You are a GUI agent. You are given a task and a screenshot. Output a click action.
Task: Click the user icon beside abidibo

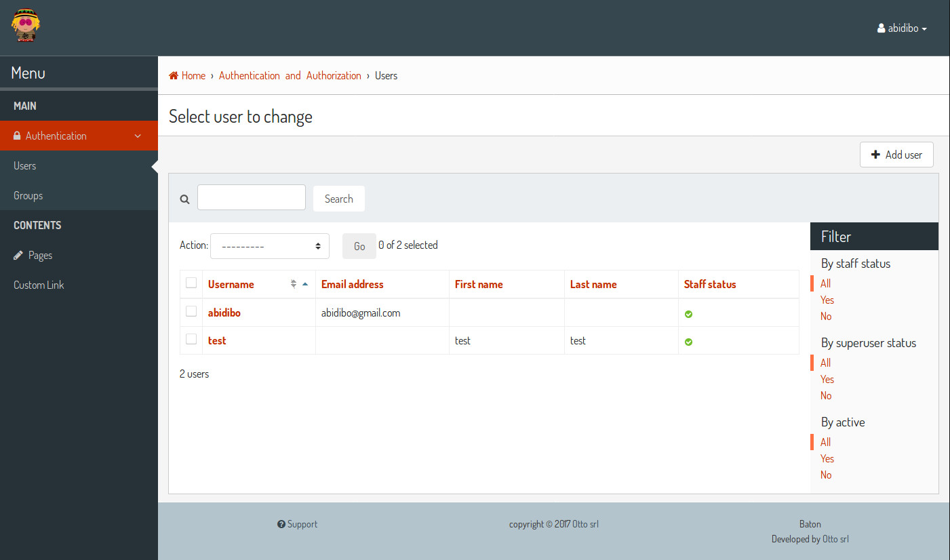(x=881, y=28)
